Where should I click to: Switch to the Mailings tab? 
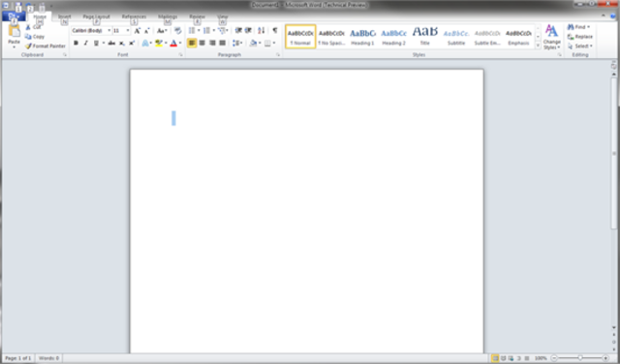pyautogui.click(x=168, y=16)
